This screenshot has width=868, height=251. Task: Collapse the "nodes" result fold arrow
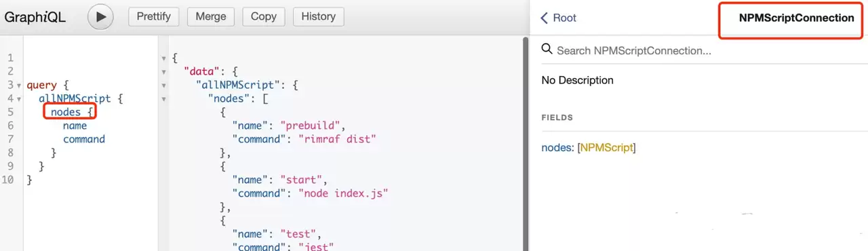[x=164, y=99]
